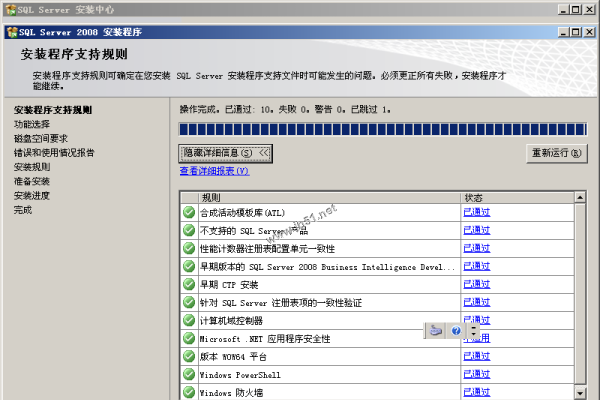
Task: Click the SQL Server 安装中心 title bar icon
Action: pyautogui.click(x=11, y=10)
